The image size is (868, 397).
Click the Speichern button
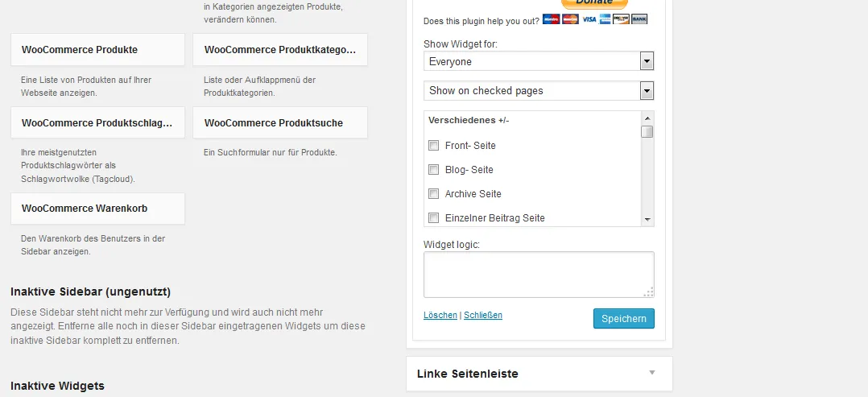[x=624, y=318]
